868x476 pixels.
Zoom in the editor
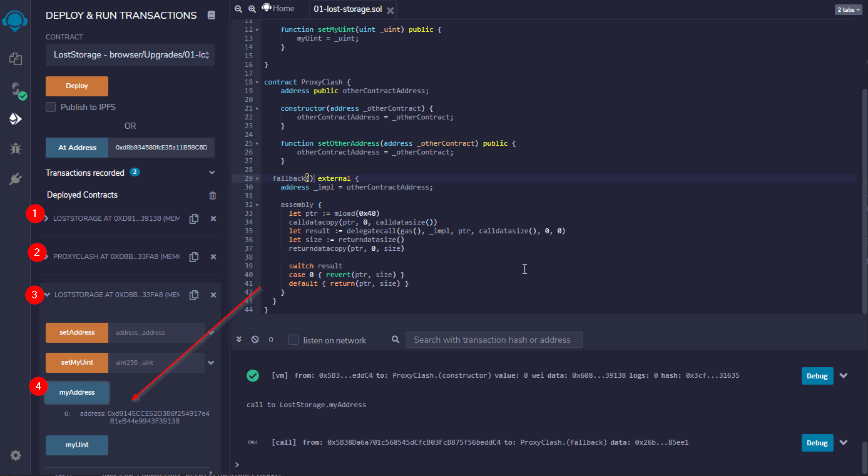[x=252, y=9]
